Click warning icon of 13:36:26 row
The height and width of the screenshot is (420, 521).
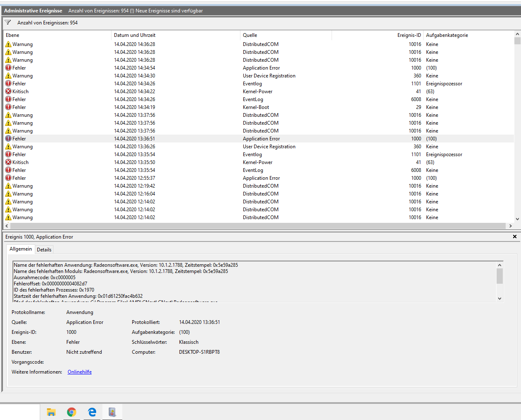(8, 147)
